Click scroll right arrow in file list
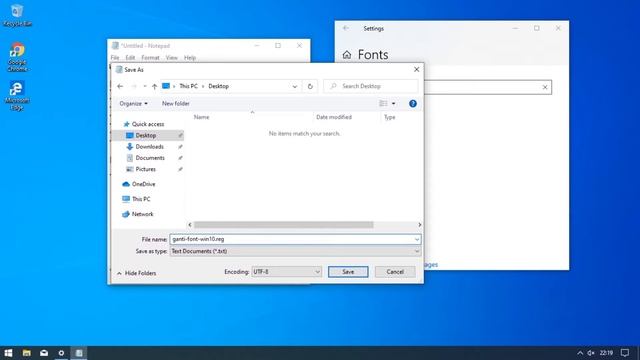Viewport: 640px width, 360px height. (419, 225)
